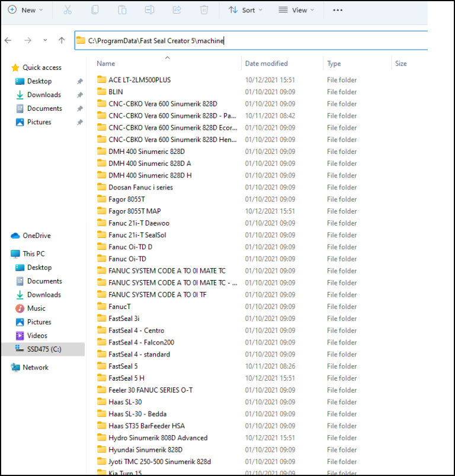The height and width of the screenshot is (476, 455).
Task: Select the Haas SL-30 - Bedda folder
Action: 137,414
